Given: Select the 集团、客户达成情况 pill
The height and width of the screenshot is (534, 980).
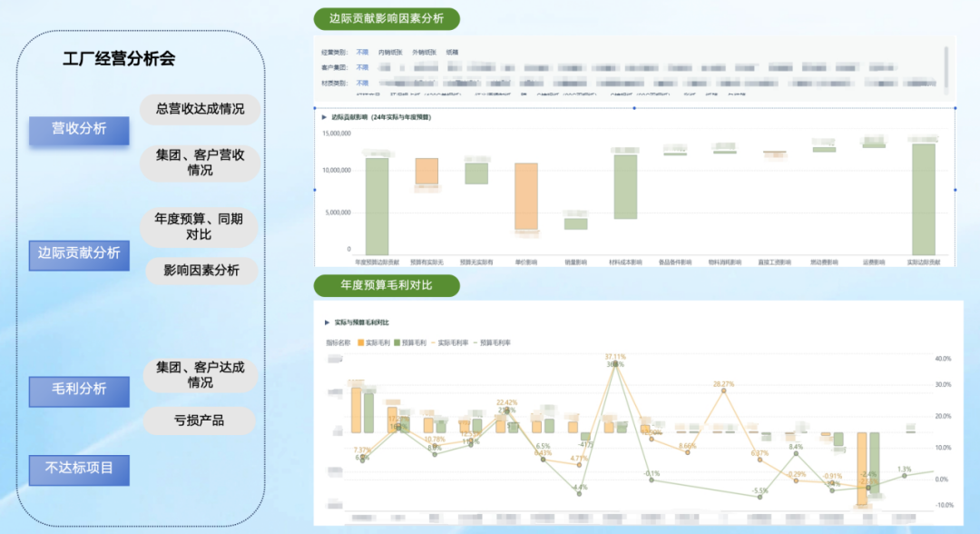Looking at the screenshot, I should click(200, 374).
